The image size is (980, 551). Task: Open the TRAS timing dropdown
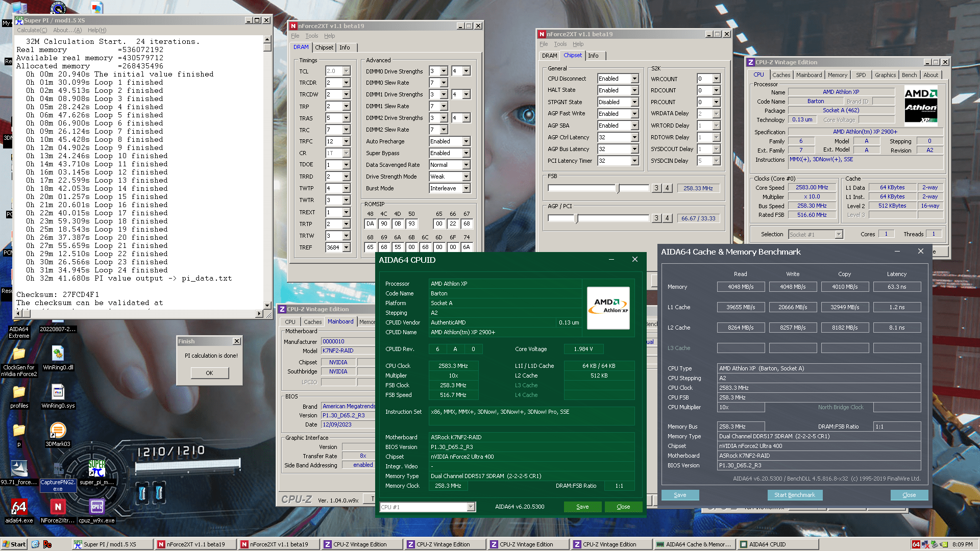point(347,118)
